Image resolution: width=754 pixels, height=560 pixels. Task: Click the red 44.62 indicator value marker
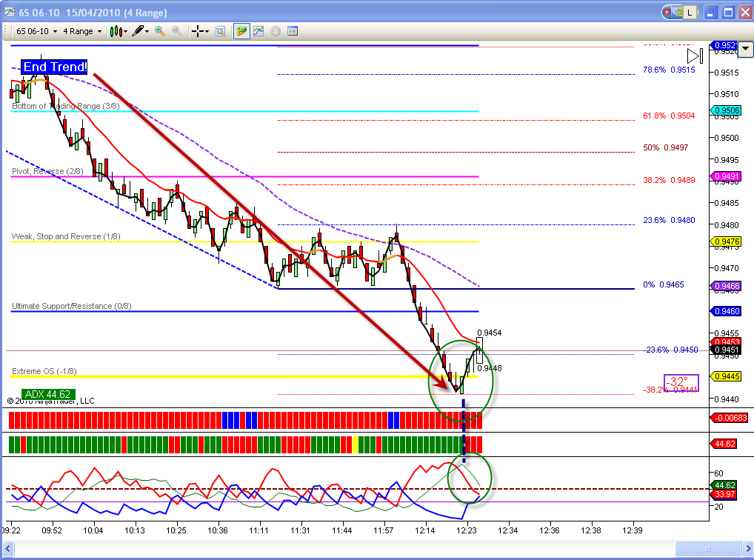(x=724, y=444)
